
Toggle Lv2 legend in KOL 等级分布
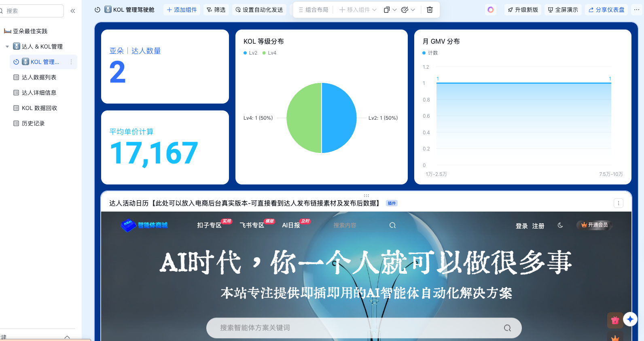(x=250, y=53)
